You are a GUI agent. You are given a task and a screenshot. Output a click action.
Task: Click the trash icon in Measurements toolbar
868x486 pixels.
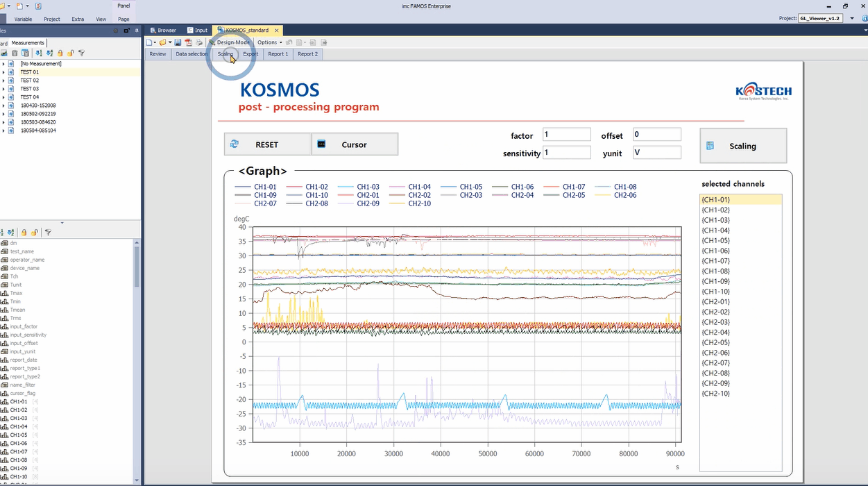15,53
